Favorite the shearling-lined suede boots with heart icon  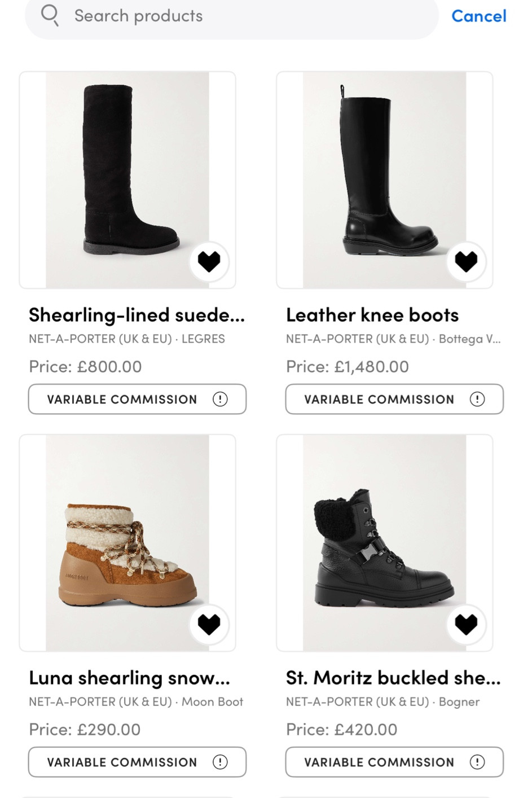[x=209, y=261]
